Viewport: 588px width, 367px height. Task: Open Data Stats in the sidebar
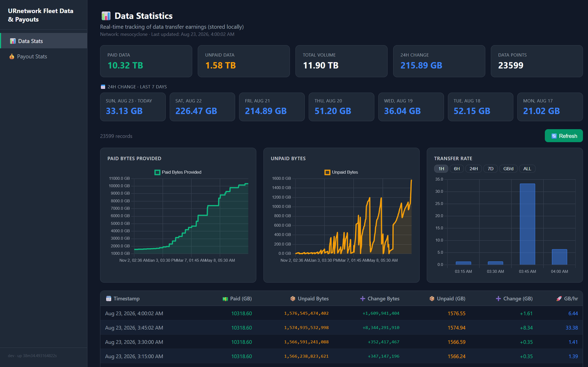pos(43,41)
